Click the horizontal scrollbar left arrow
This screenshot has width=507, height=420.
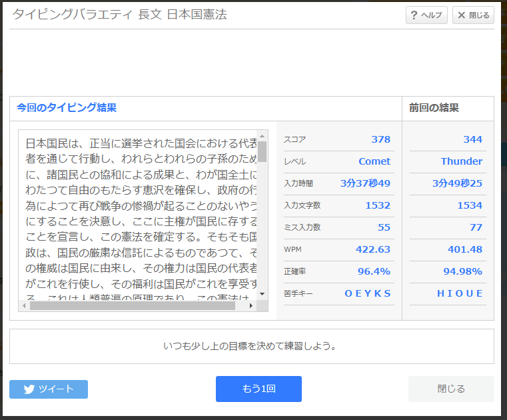[x=25, y=306]
